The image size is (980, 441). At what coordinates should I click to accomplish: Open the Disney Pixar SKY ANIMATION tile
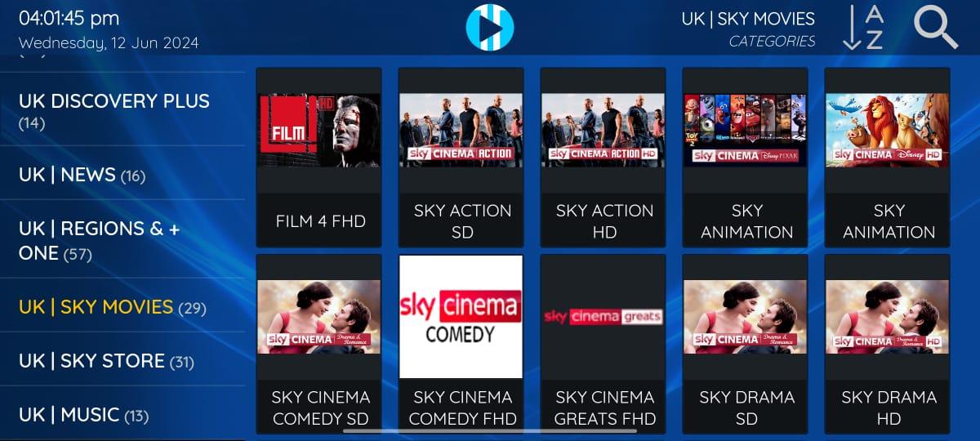746,157
